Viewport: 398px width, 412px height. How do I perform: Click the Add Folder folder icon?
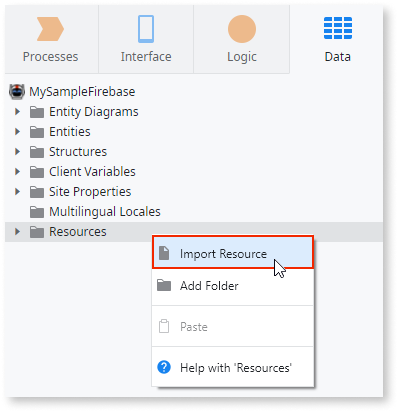(x=164, y=285)
